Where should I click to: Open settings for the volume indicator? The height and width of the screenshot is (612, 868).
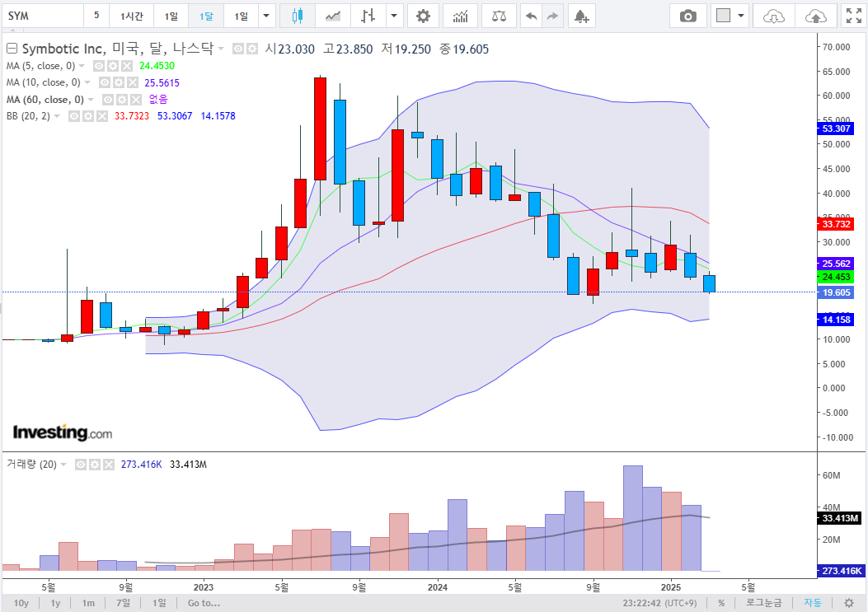tap(95, 465)
